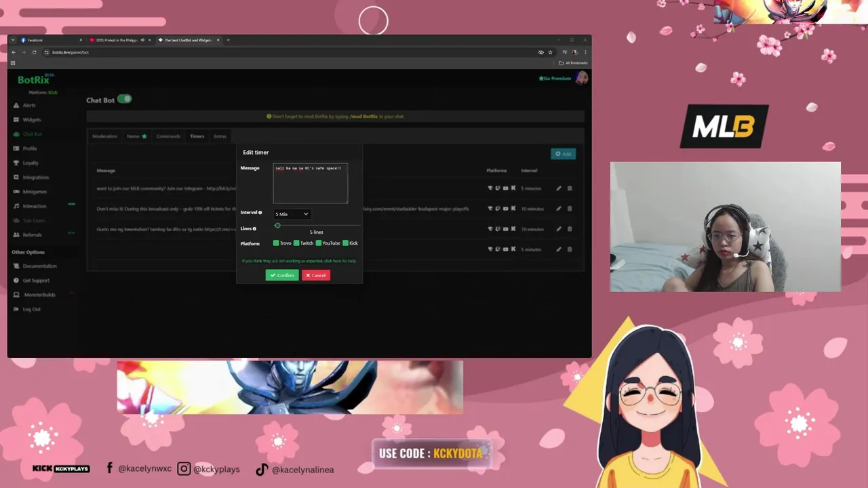Viewport: 868px width, 488px height.
Task: Edit the first 5 minutes timer row
Action: (x=559, y=188)
